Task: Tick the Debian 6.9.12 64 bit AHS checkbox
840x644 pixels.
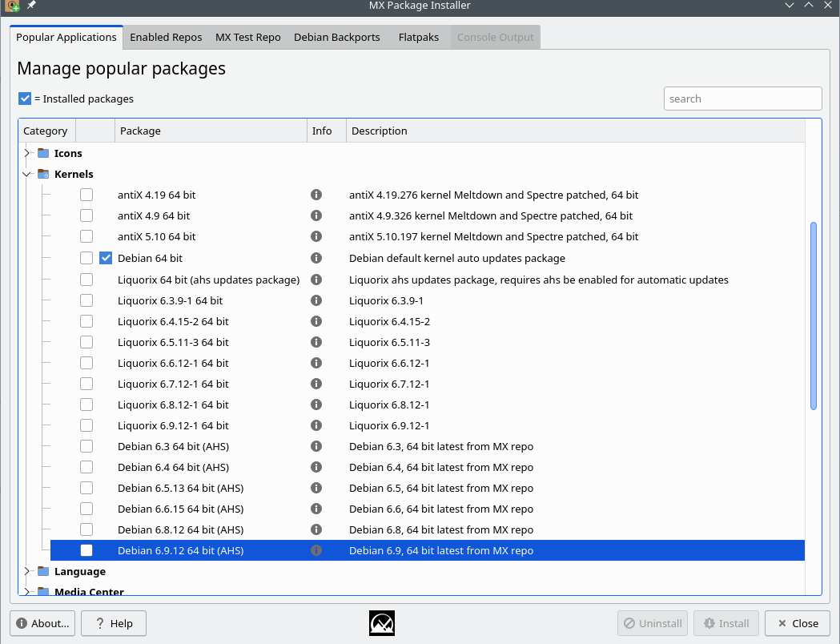Action: coord(86,550)
